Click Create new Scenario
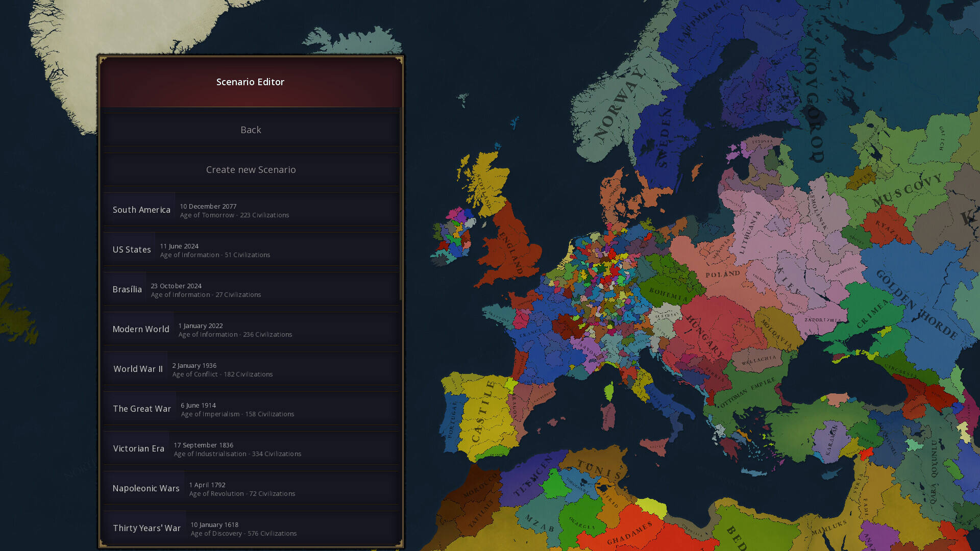980x551 pixels. (251, 170)
